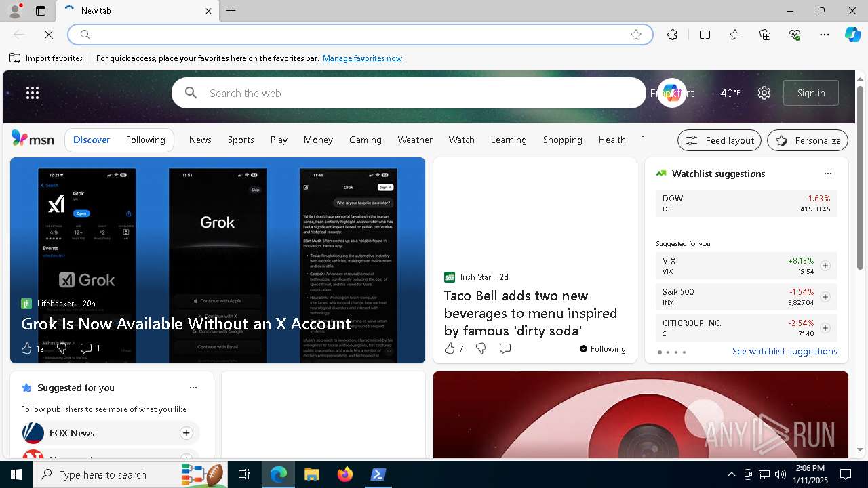This screenshot has height=488, width=868.
Task: Open the Extensions puzzle icon
Action: tap(672, 35)
